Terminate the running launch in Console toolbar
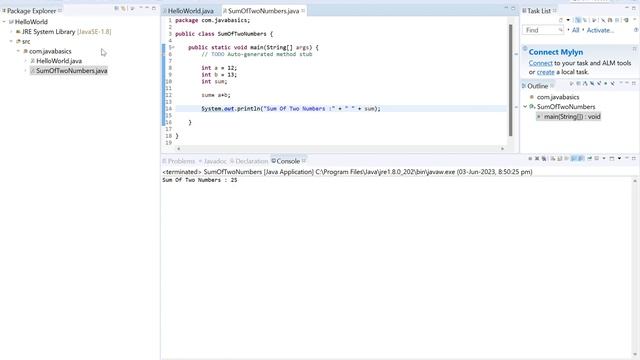 pos(530,158)
